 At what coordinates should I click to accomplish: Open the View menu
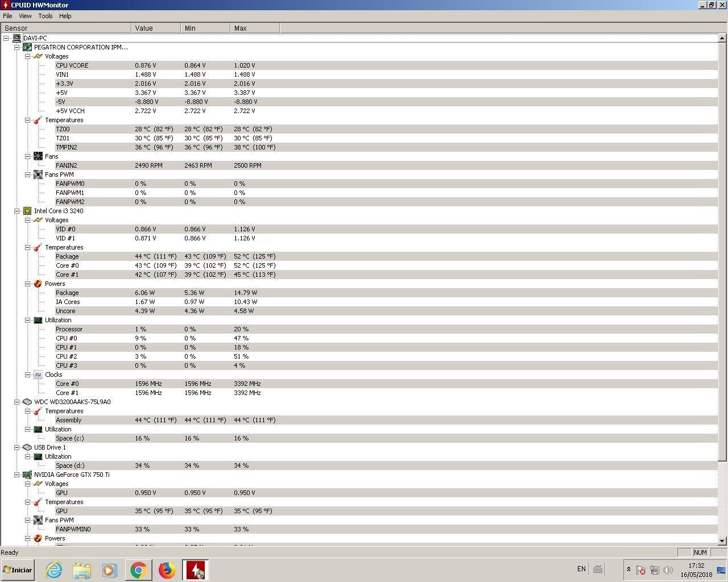[x=25, y=16]
